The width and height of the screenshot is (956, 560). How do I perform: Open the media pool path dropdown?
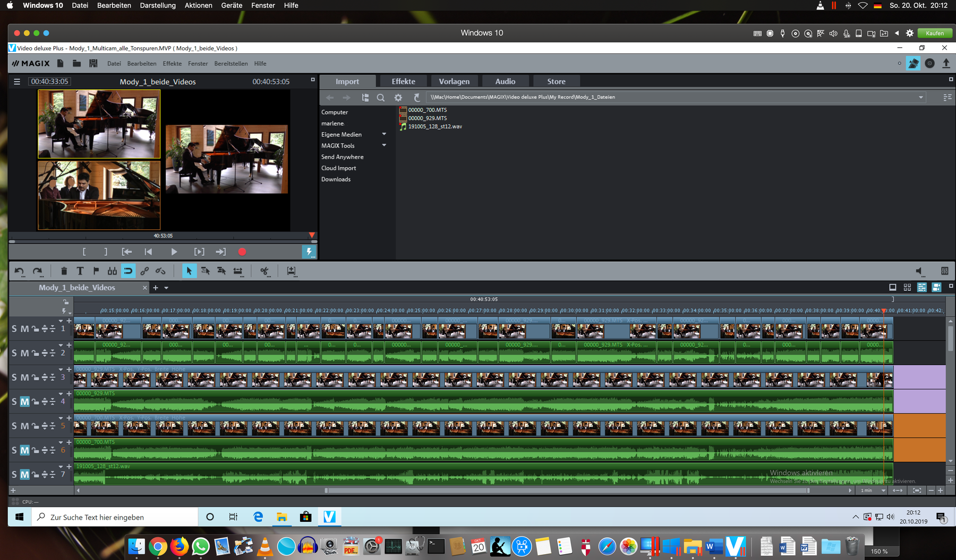(921, 98)
